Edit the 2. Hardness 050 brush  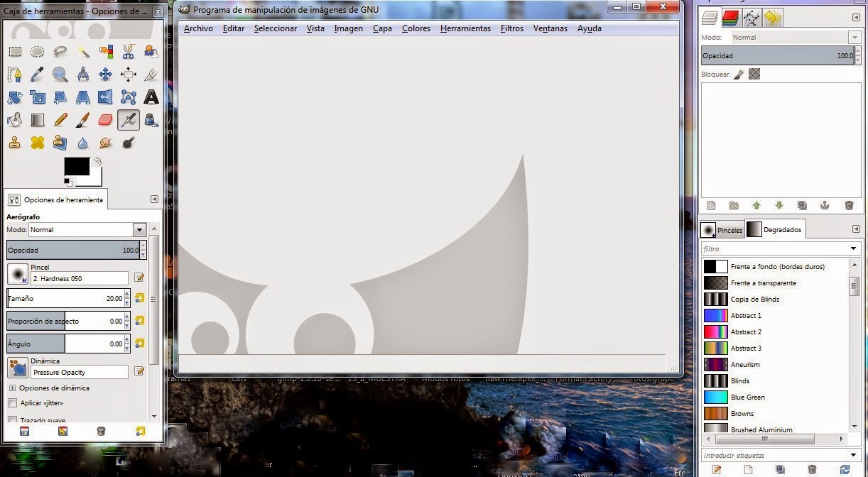pos(139,278)
